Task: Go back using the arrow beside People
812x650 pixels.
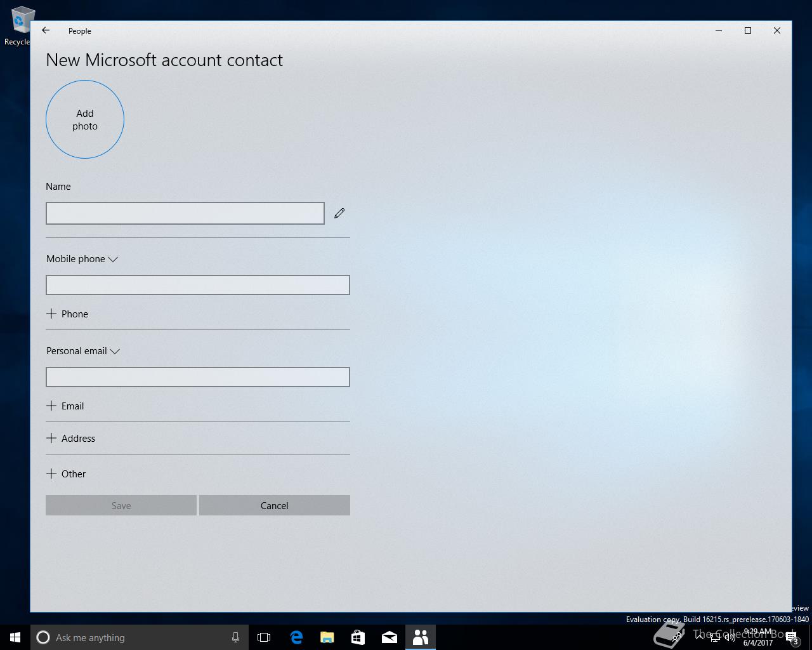Action: 46,30
